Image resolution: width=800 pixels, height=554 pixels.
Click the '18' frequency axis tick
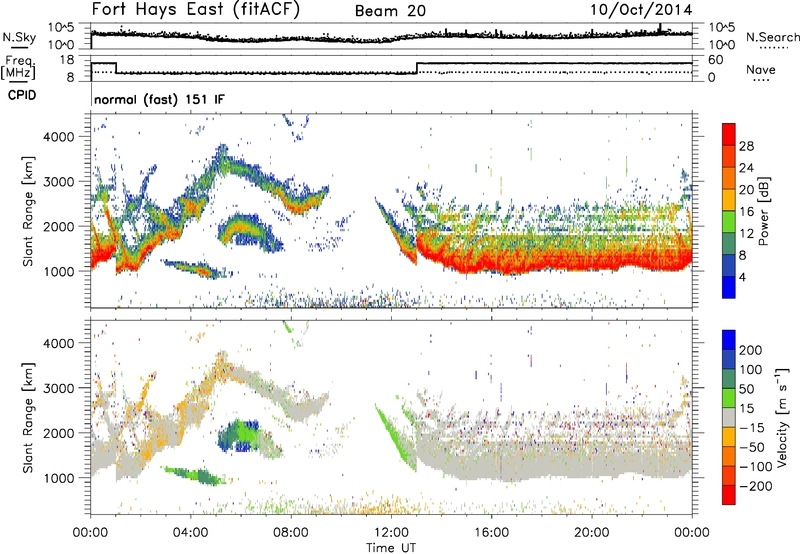(67, 60)
